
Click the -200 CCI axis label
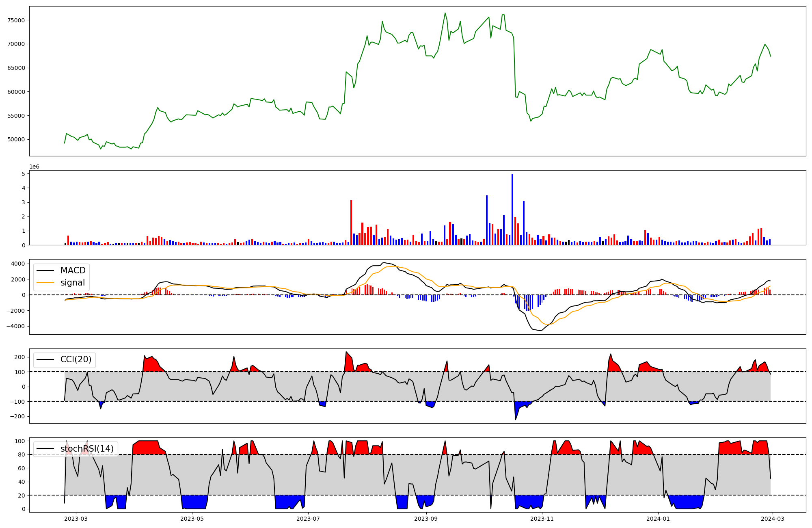coord(17,416)
